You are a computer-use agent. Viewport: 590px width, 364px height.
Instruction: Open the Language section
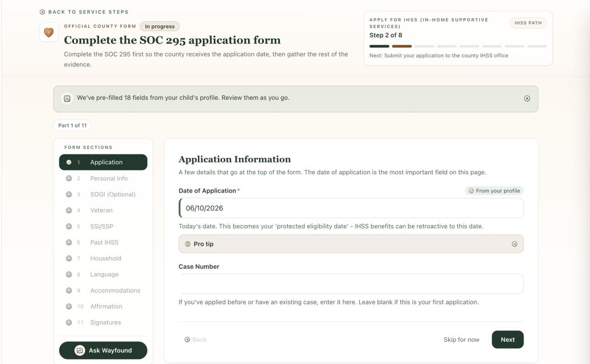coord(103,274)
